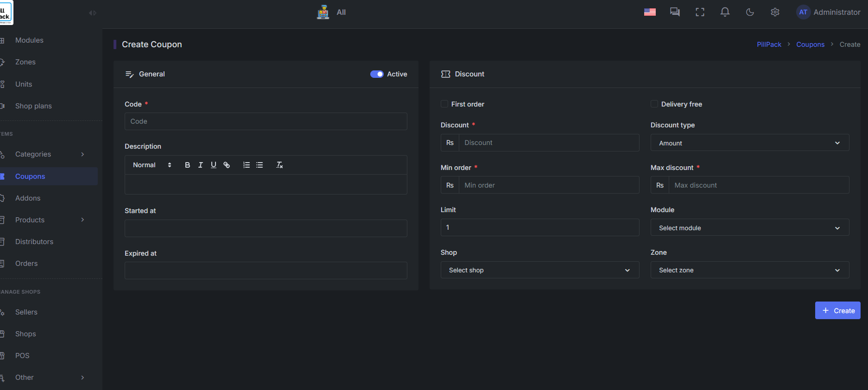Insert an ordered list in description
Image resolution: width=868 pixels, height=390 pixels.
click(x=247, y=165)
